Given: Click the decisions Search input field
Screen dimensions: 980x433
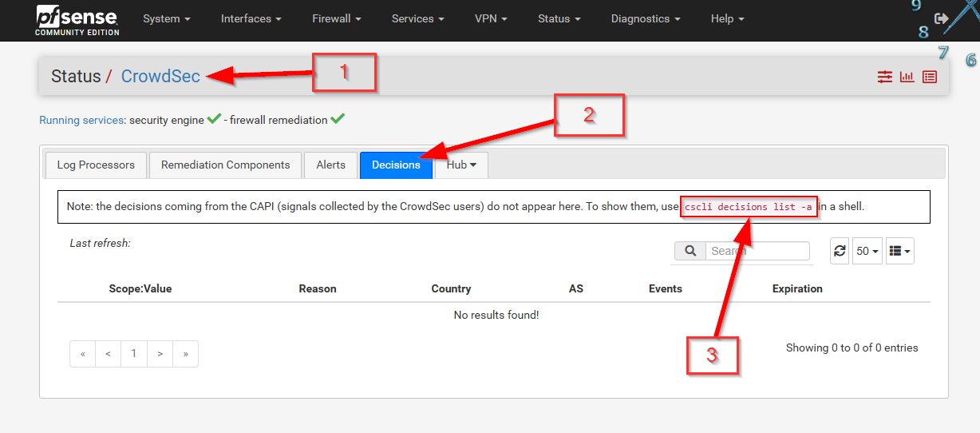Looking at the screenshot, I should pyautogui.click(x=757, y=251).
